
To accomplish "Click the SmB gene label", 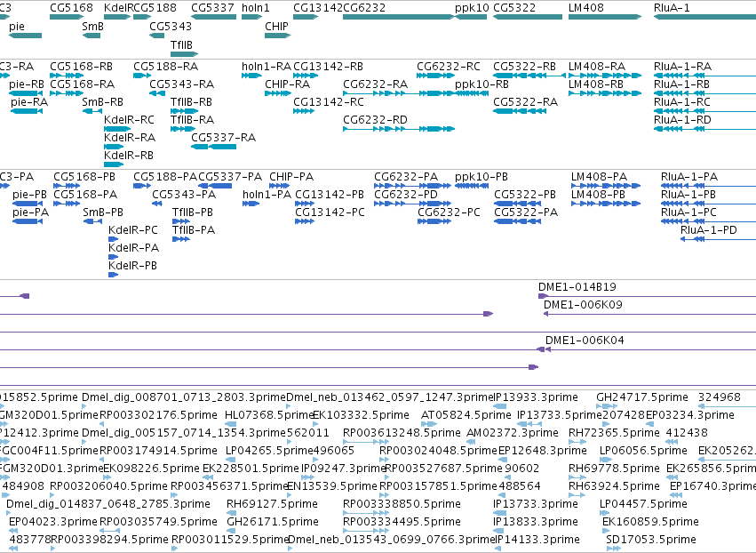I will [92, 26].
